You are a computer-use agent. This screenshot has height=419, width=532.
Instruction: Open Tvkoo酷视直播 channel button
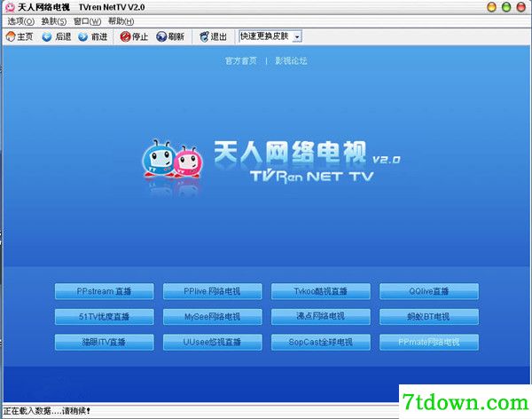321,291
